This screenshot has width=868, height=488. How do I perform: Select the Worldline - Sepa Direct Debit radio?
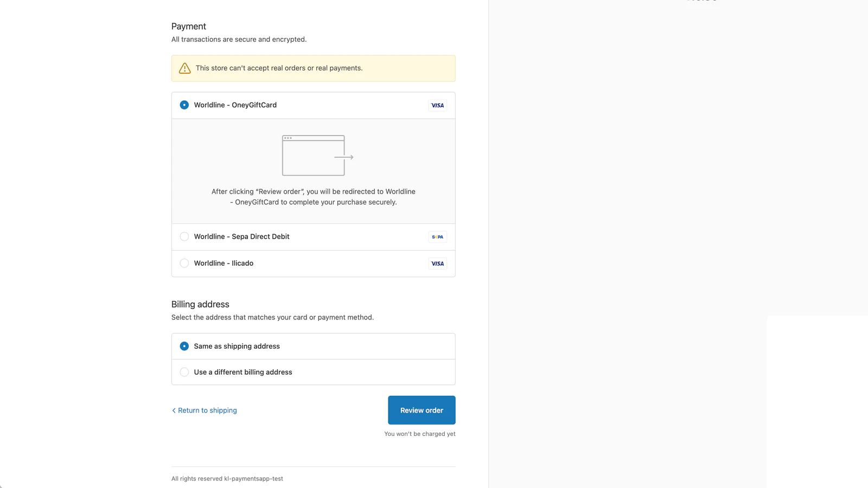pyautogui.click(x=184, y=236)
